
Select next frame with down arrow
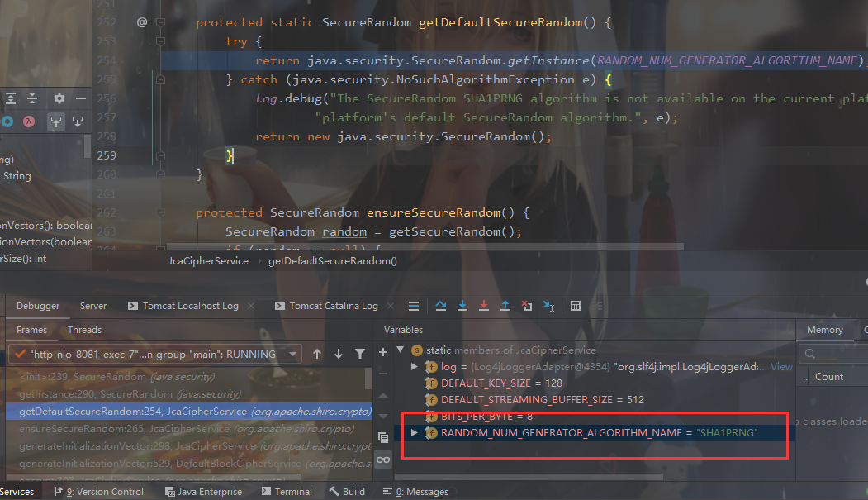click(339, 354)
